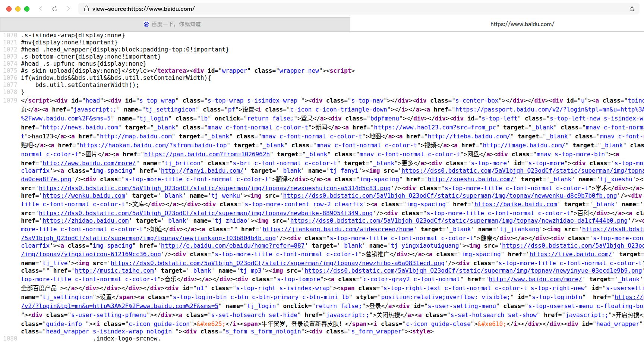Open the http://image.baidu.com/ link
The width and height of the screenshot is (644, 342).
pos(524,145)
